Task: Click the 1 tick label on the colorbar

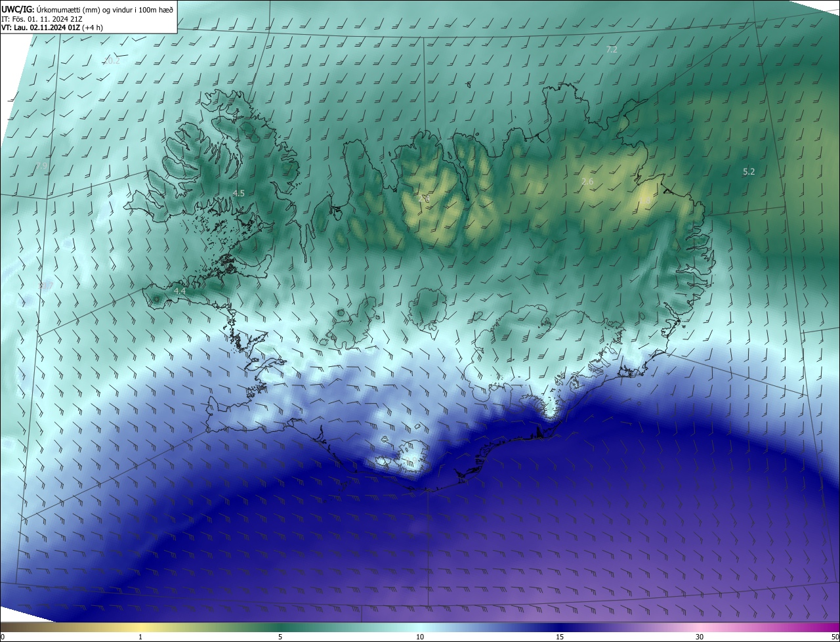Action: [x=140, y=637]
